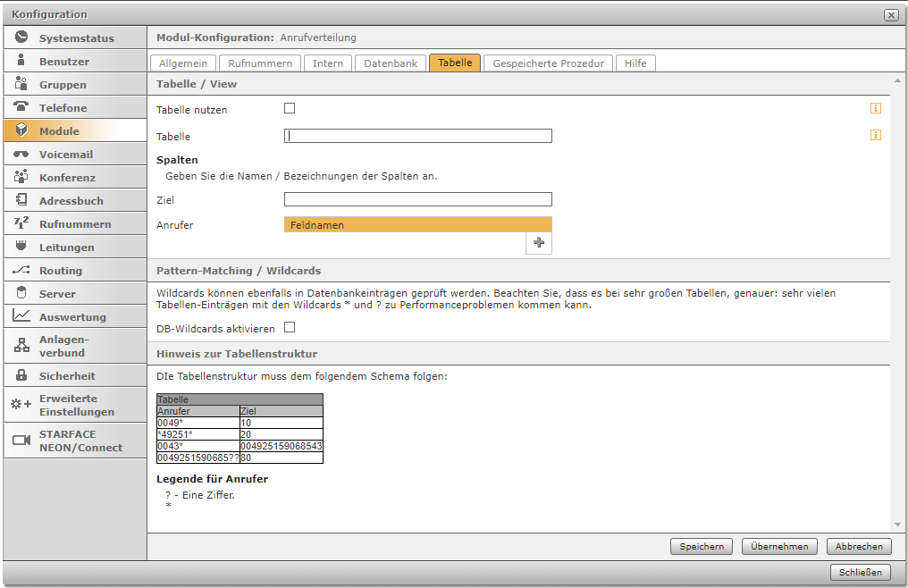Click the Übernehmen button
Viewport: 908px width, 588px height.
tap(779, 547)
